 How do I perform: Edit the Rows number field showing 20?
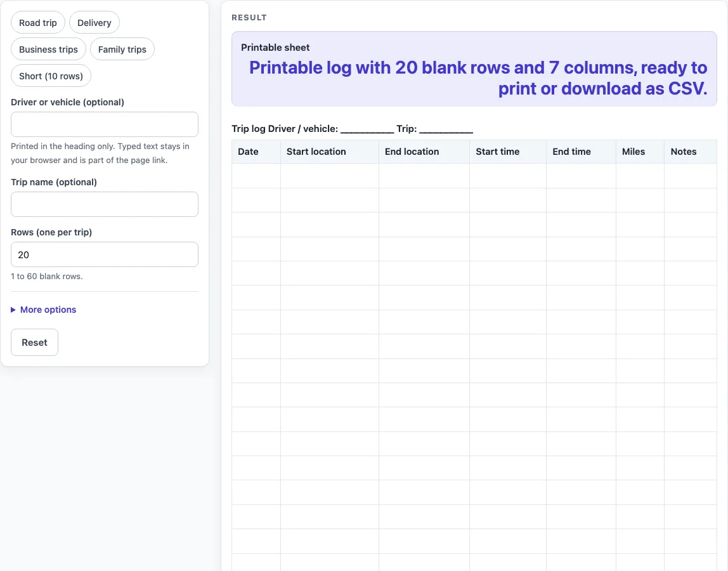(x=105, y=254)
